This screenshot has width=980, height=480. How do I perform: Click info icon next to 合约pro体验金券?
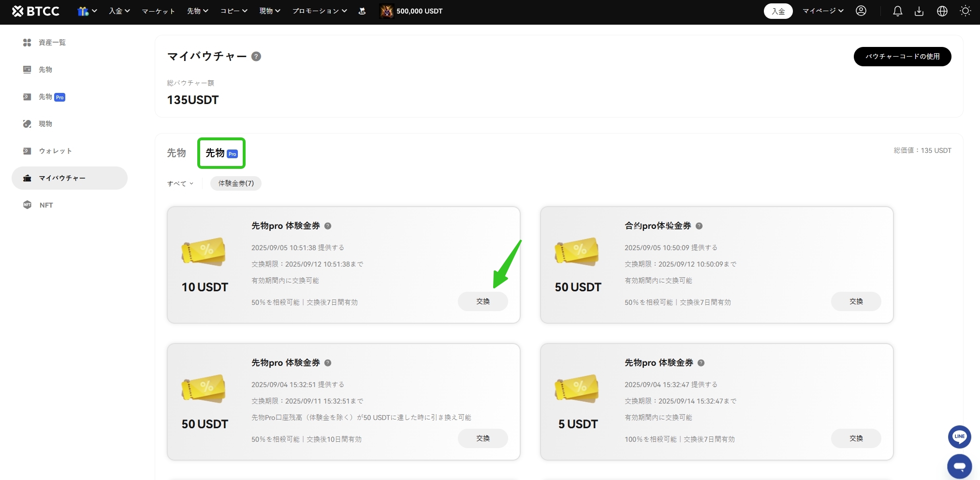tap(699, 226)
